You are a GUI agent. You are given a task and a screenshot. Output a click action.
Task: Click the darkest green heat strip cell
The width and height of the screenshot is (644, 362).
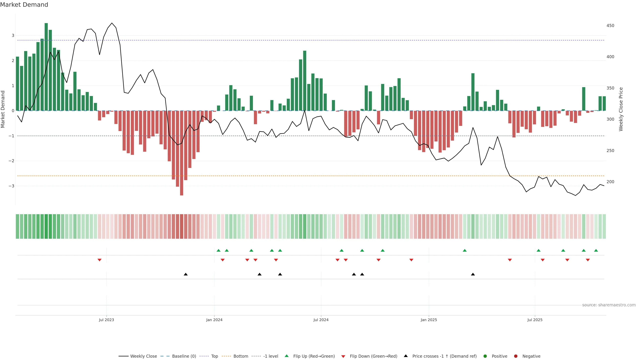(46, 226)
